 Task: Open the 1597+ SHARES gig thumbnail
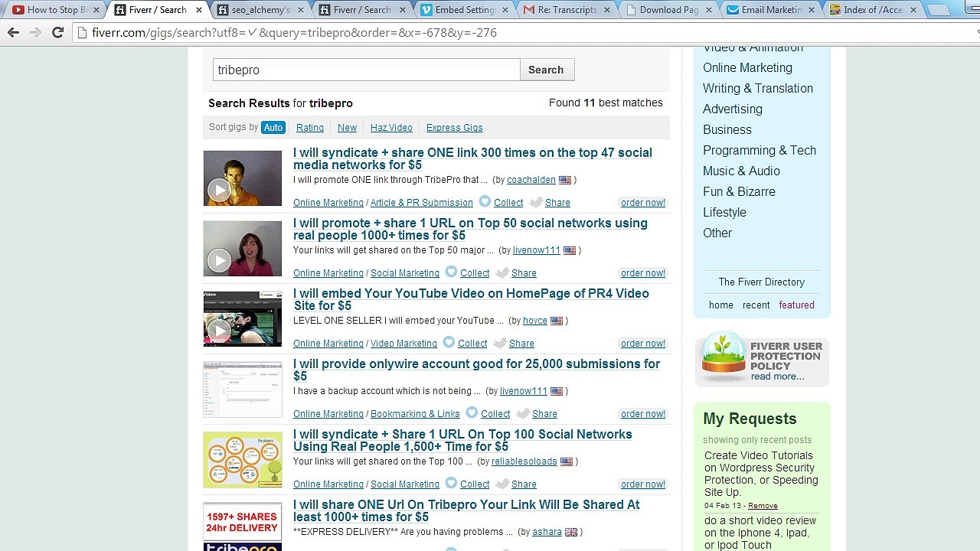tap(243, 527)
